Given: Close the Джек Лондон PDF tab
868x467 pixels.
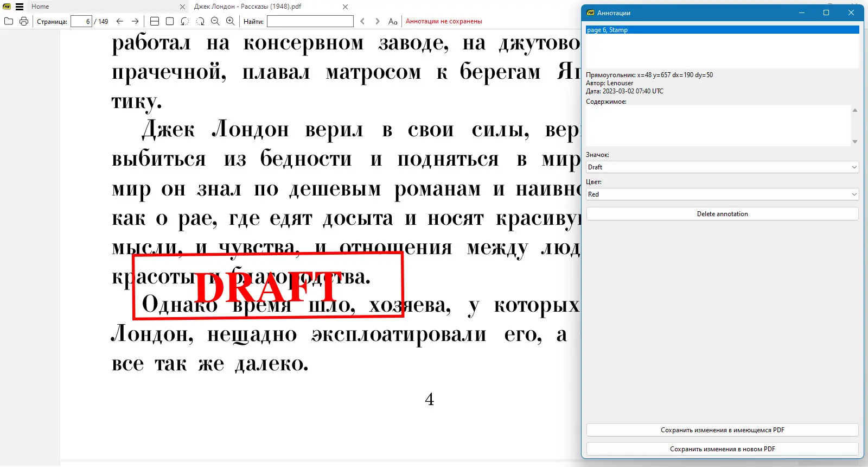Looking at the screenshot, I should click(346, 7).
